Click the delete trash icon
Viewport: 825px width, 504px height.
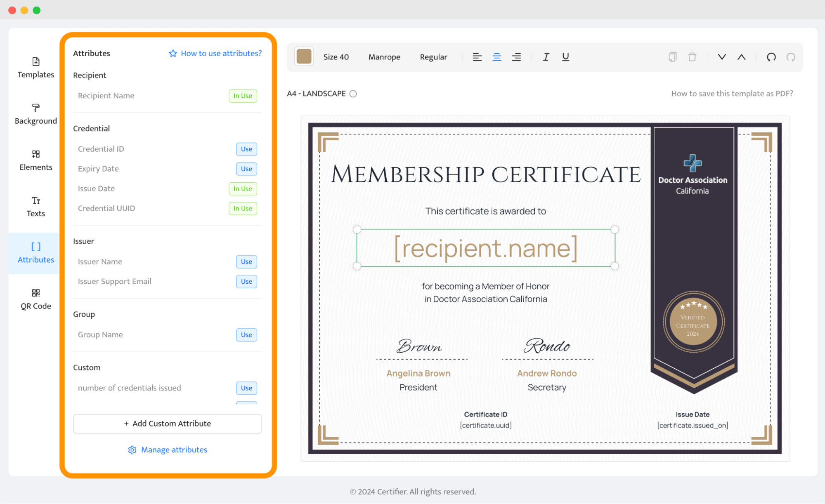[x=692, y=57]
